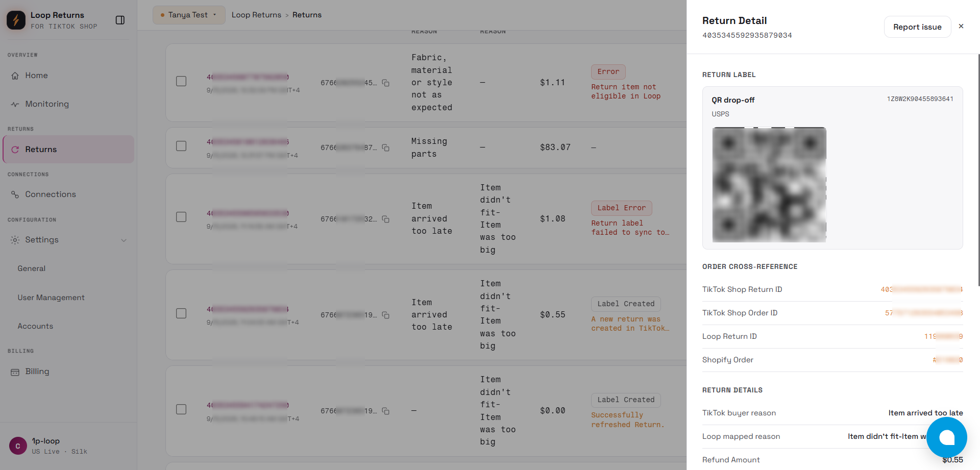Click the Report issue button
980x470 pixels.
917,27
